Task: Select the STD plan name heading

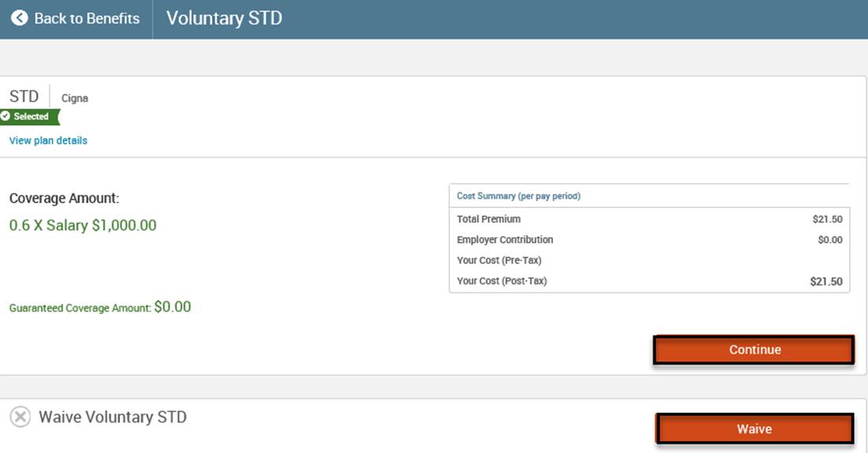Action: tap(24, 97)
